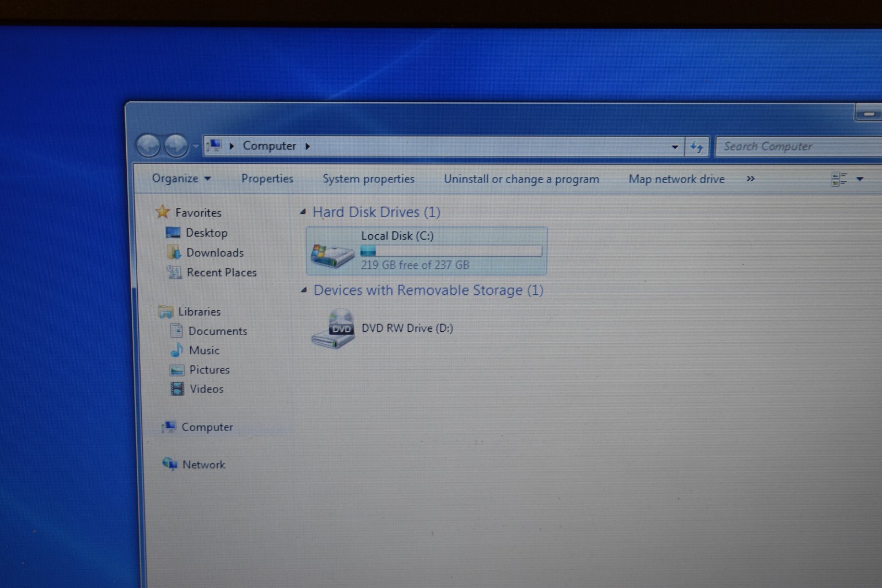Choose Map network drive

pos(676,179)
